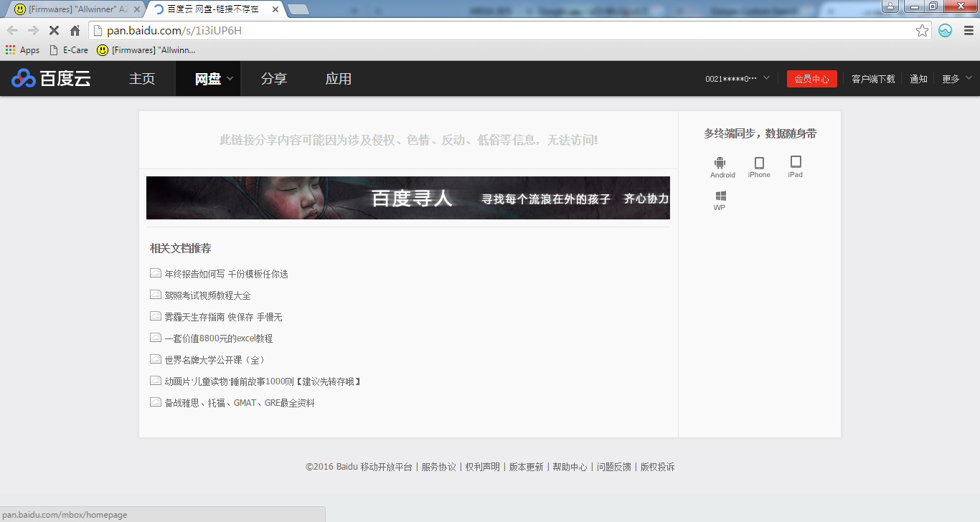Go back using the browser back arrow
Screen dimensions: 980x522
(12, 30)
